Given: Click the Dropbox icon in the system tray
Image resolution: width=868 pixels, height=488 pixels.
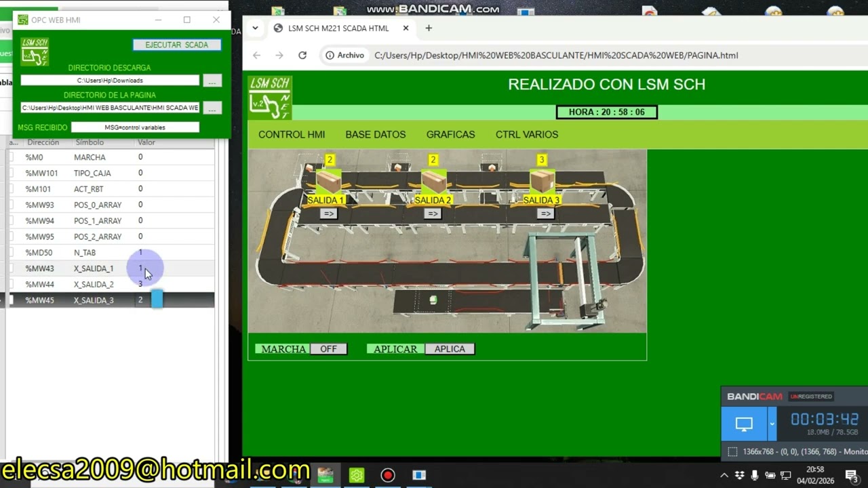Looking at the screenshot, I should click(740, 475).
